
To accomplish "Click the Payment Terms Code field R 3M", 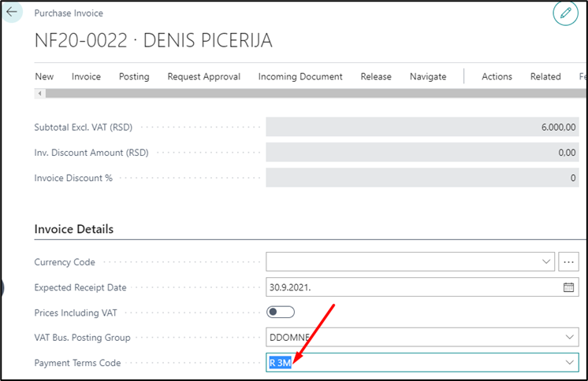I will point(422,362).
